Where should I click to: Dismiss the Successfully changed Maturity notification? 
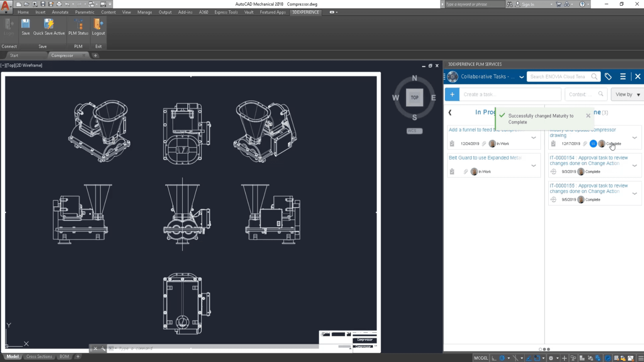(x=588, y=115)
